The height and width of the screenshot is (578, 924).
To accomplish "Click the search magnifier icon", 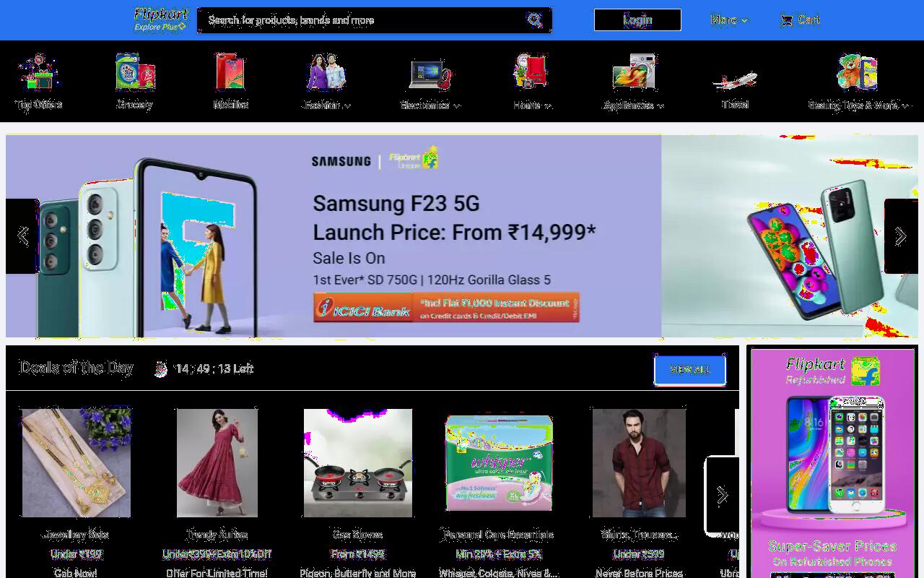I will tap(535, 20).
